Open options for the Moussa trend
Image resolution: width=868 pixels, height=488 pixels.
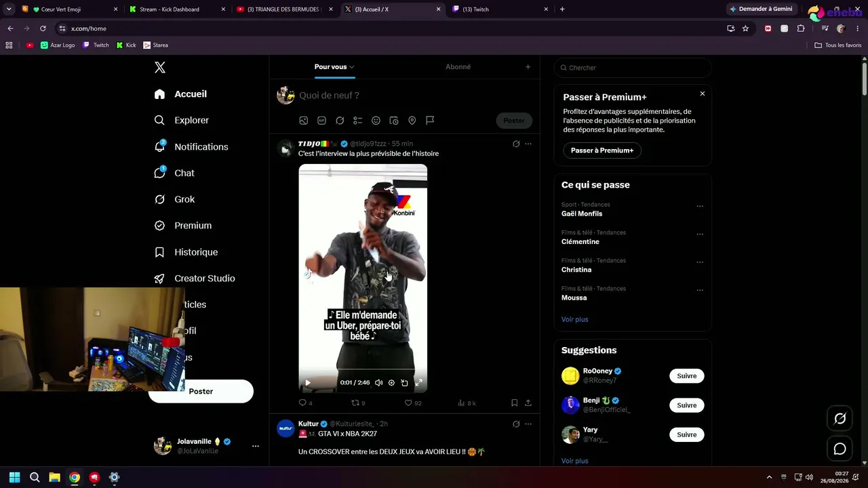tap(700, 291)
